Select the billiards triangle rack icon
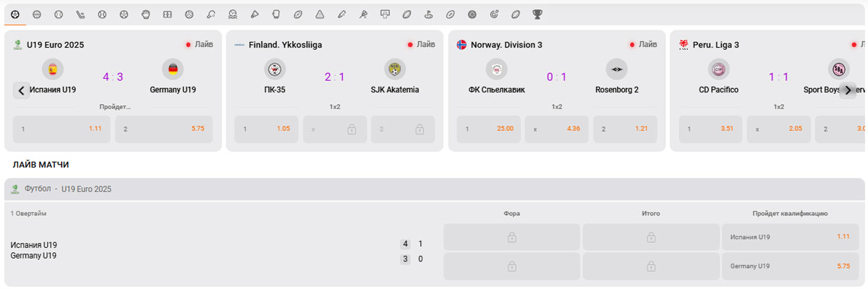 click(319, 14)
